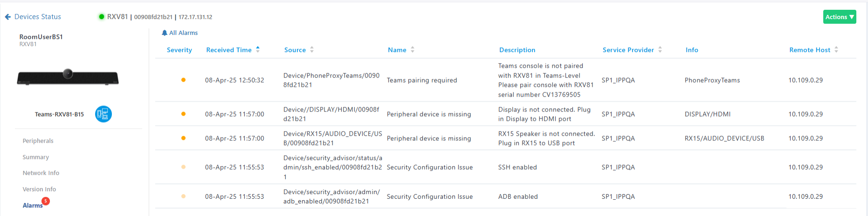Open the Peripherals section
This screenshot has width=868, height=216.
[38, 141]
